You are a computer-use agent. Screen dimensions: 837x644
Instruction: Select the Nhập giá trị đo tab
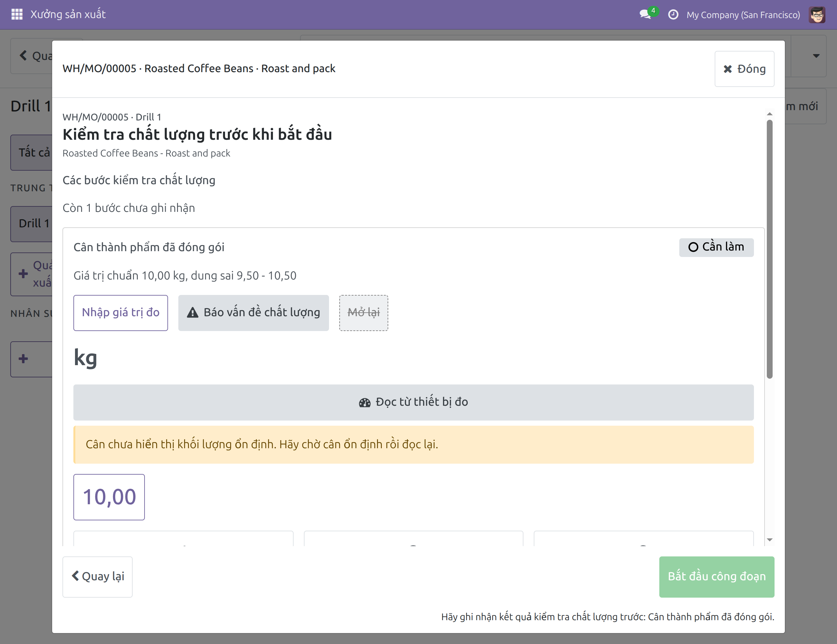coord(121,313)
